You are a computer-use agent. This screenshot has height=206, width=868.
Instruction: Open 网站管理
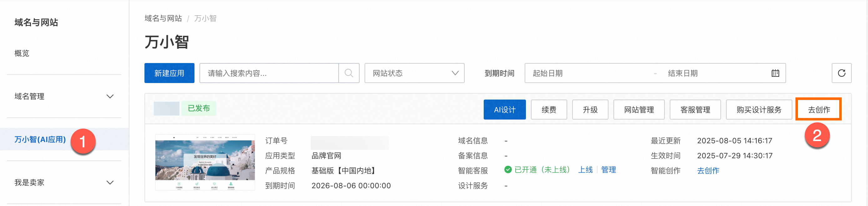click(638, 110)
